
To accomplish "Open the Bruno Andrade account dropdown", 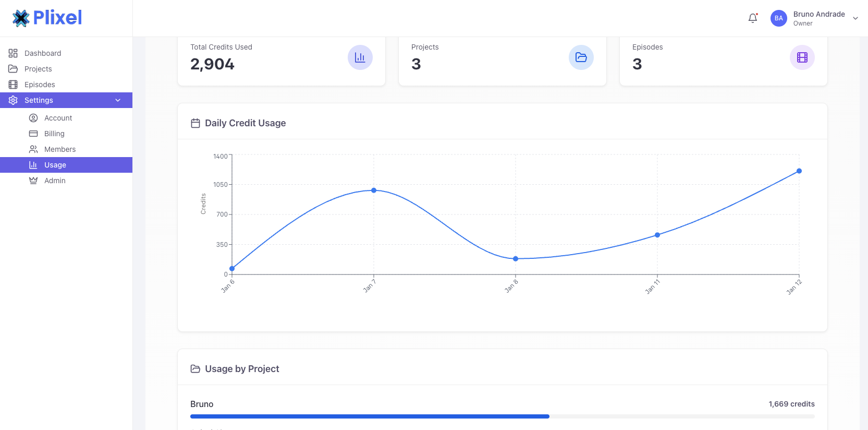I will (855, 18).
